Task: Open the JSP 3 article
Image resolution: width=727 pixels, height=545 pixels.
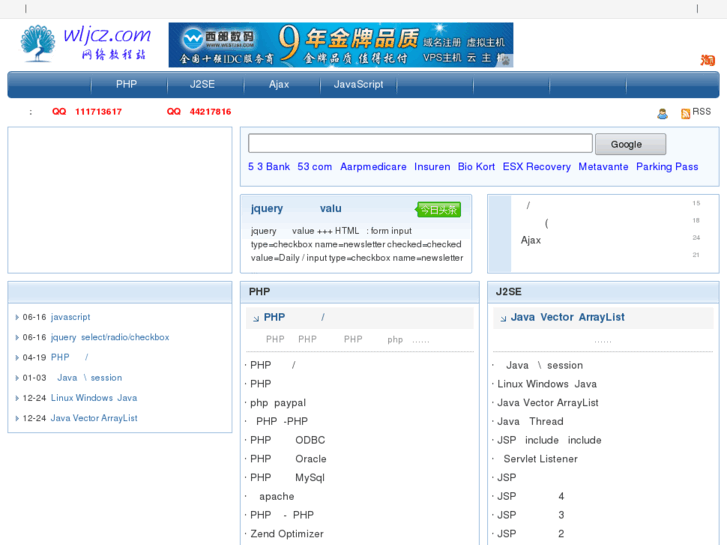Action: (x=531, y=515)
